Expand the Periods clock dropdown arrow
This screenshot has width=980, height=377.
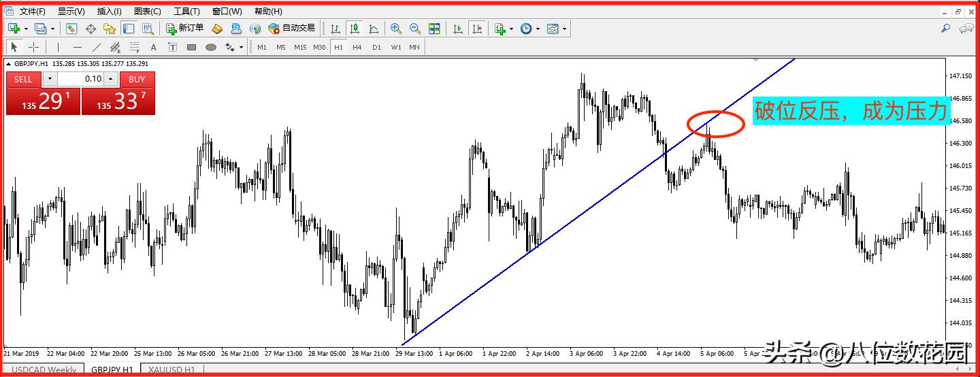pyautogui.click(x=538, y=29)
